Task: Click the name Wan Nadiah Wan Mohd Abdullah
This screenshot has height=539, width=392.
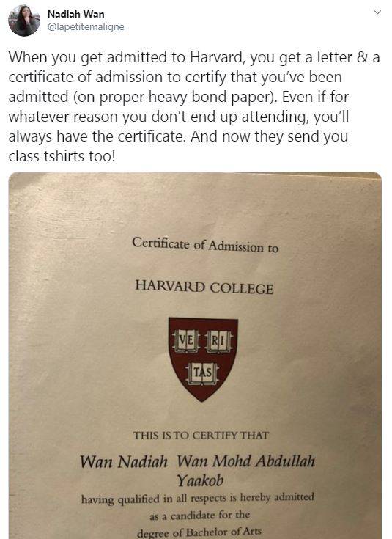Action: click(197, 461)
